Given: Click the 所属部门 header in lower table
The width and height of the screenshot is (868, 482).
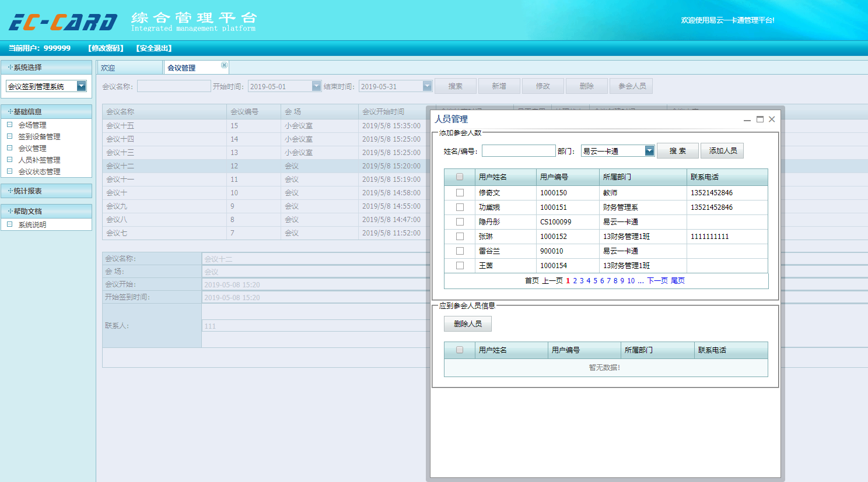Looking at the screenshot, I should pos(657,350).
